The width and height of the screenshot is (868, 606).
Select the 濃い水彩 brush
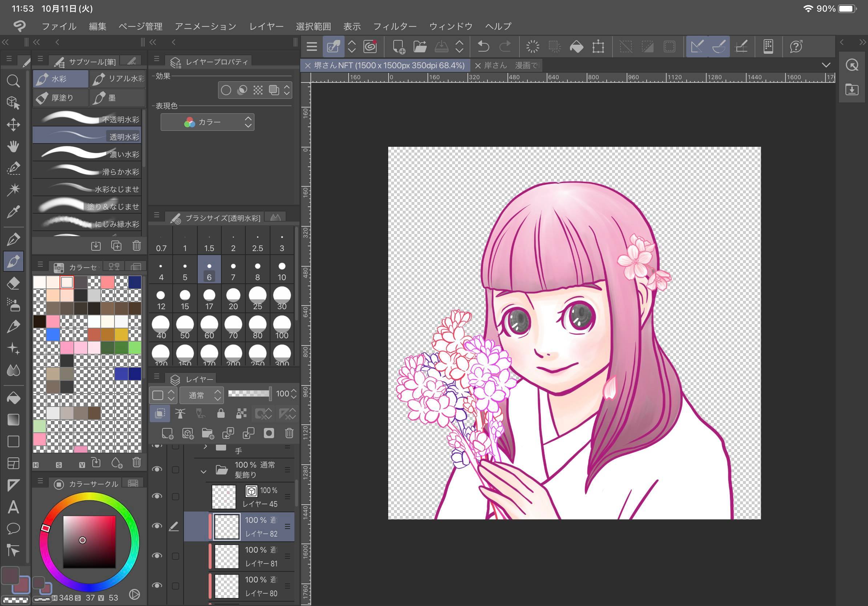(87, 154)
